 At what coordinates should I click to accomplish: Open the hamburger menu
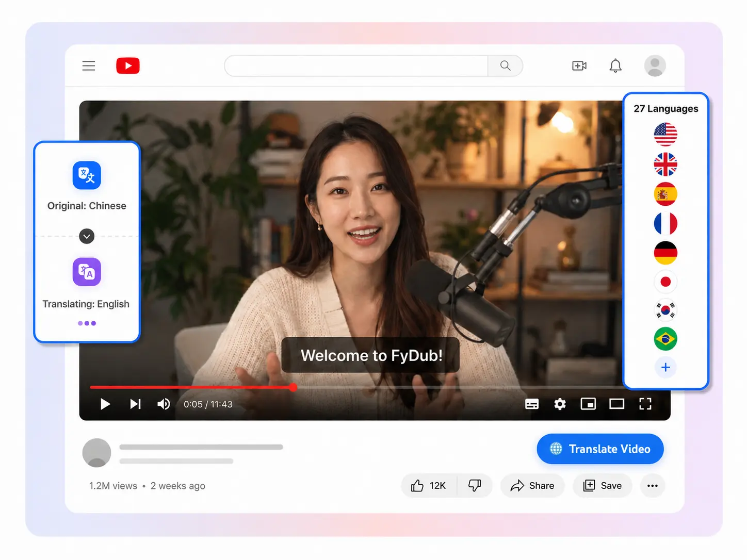coord(89,65)
